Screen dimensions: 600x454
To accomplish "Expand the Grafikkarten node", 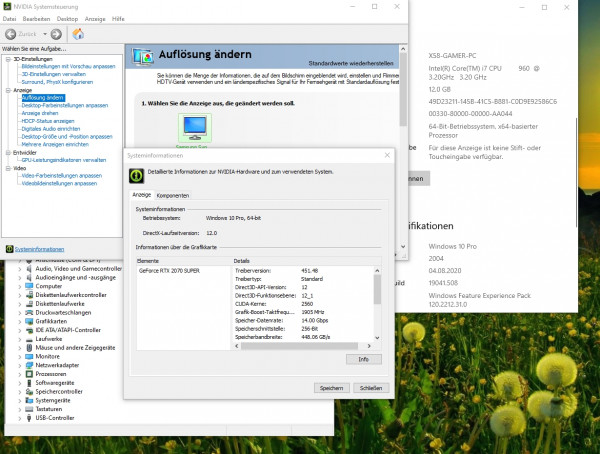I will pyautogui.click(x=20, y=322).
